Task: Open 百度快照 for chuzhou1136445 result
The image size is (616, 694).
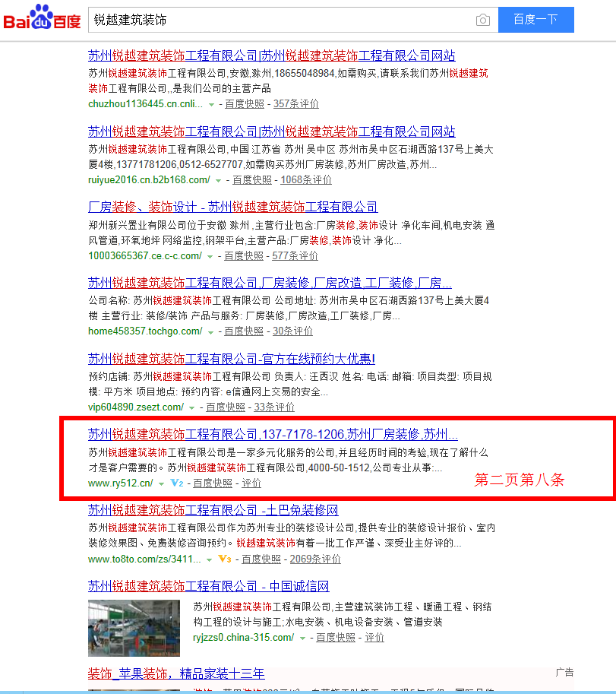Action: point(245,104)
